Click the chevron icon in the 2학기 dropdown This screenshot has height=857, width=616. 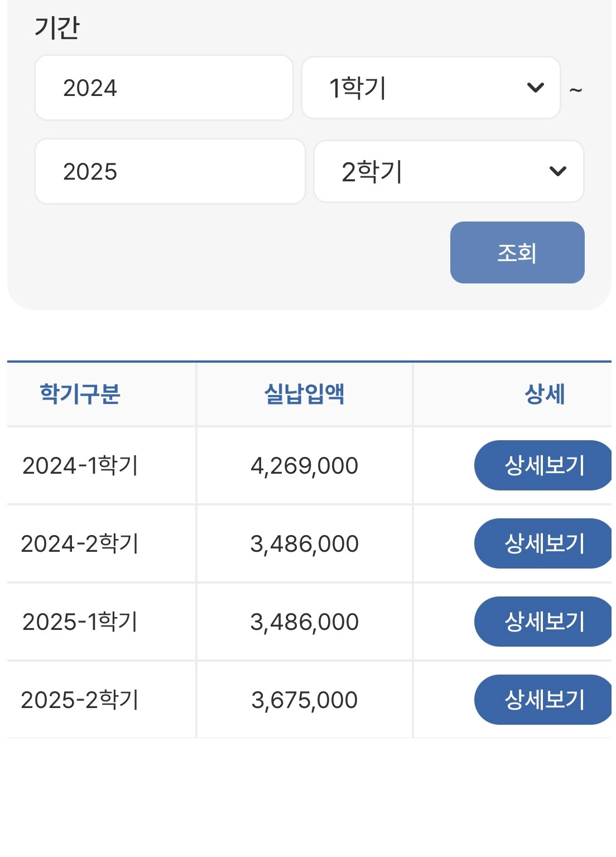click(558, 171)
